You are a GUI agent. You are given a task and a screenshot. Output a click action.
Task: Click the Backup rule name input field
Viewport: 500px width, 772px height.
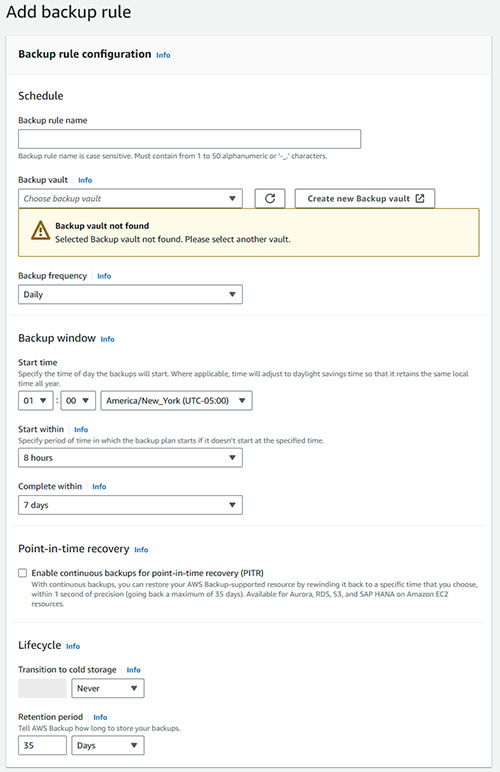(189, 139)
